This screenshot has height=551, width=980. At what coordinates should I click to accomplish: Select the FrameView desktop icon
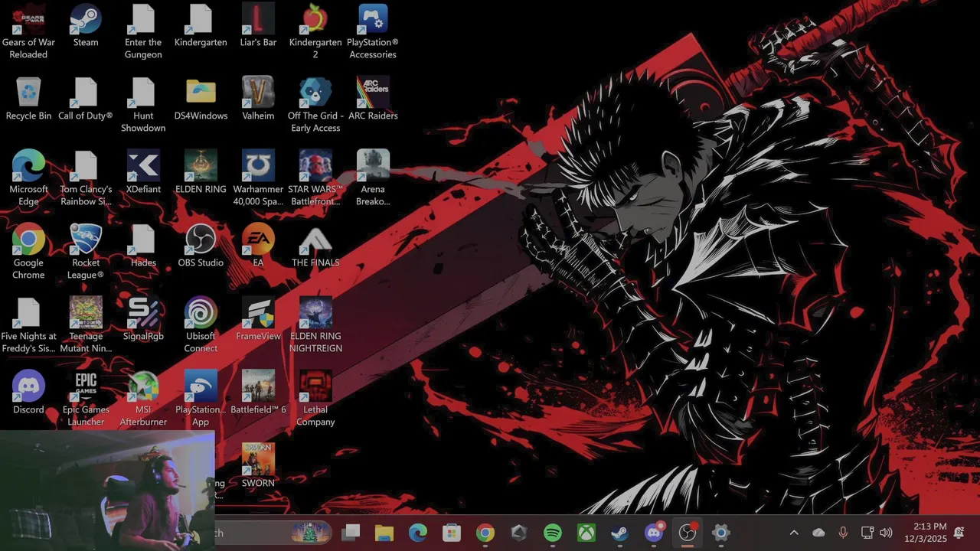point(258,320)
